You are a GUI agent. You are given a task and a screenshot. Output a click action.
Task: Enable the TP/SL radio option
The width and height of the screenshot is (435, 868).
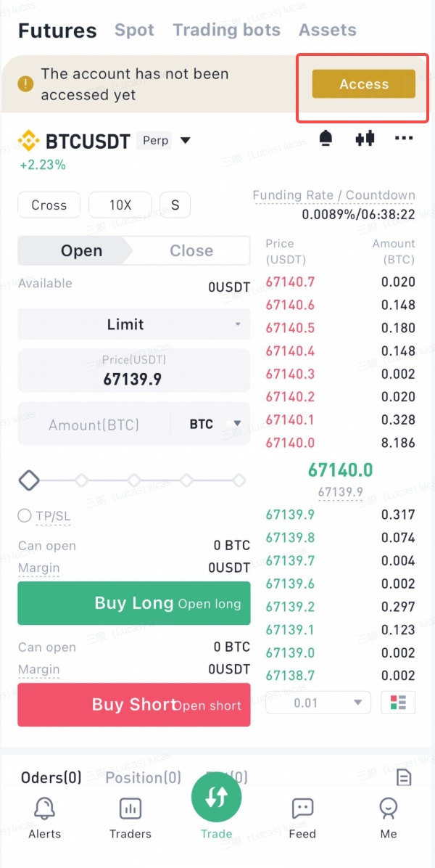coord(25,516)
